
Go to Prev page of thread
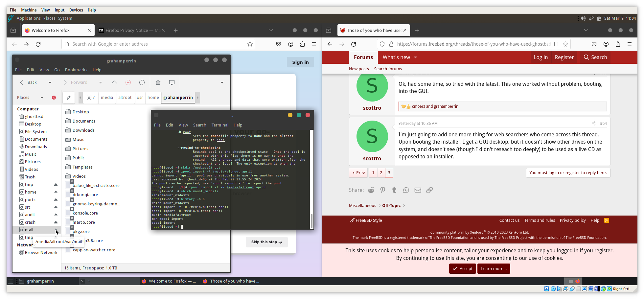pyautogui.click(x=359, y=173)
